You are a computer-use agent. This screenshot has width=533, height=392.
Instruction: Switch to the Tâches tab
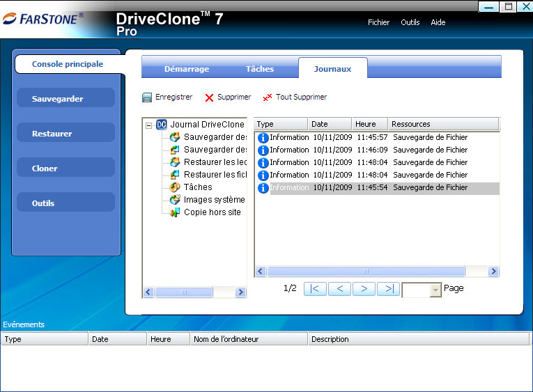point(260,69)
